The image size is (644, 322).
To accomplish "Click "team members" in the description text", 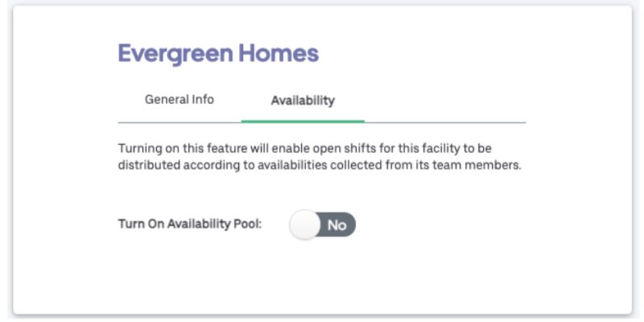I will pos(485,166).
